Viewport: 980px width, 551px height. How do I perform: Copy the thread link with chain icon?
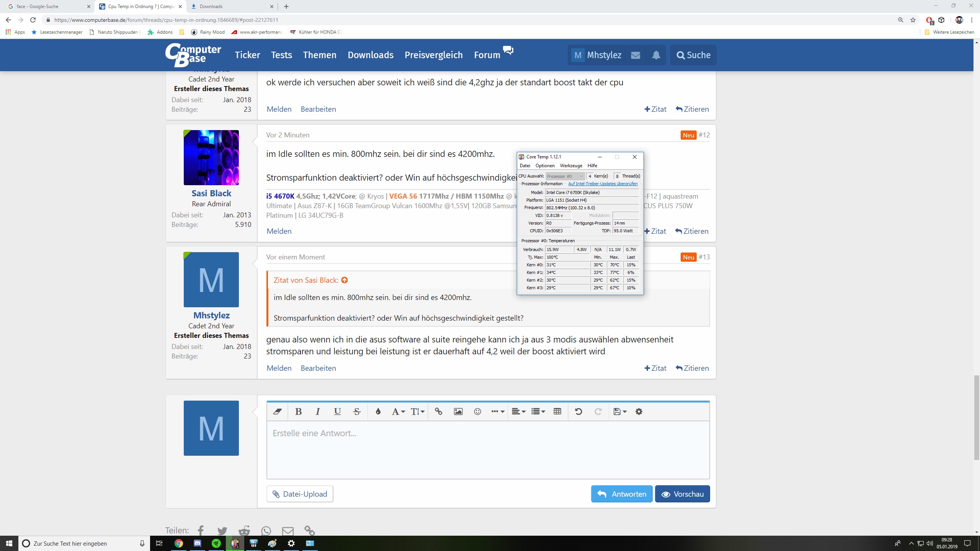click(310, 531)
